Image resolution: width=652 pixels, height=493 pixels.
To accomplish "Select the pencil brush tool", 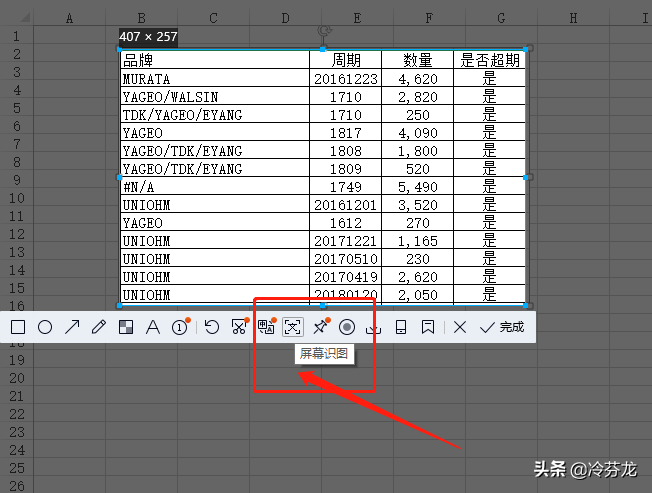I will [99, 328].
